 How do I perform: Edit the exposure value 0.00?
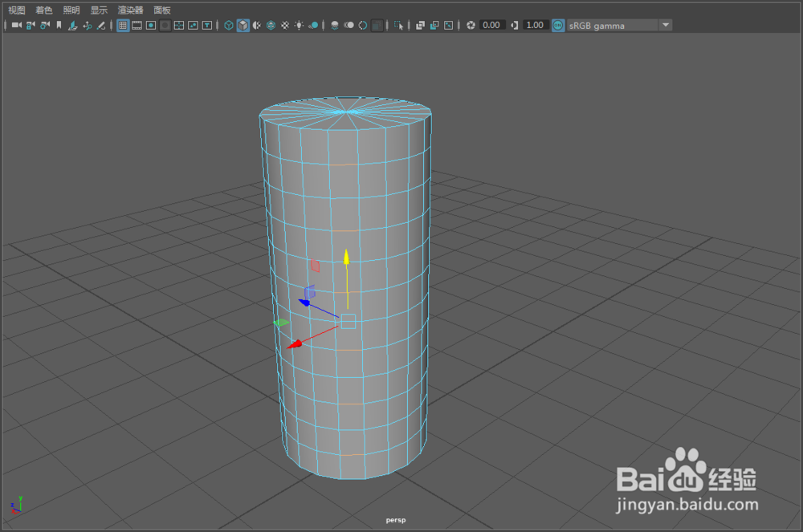[491, 25]
